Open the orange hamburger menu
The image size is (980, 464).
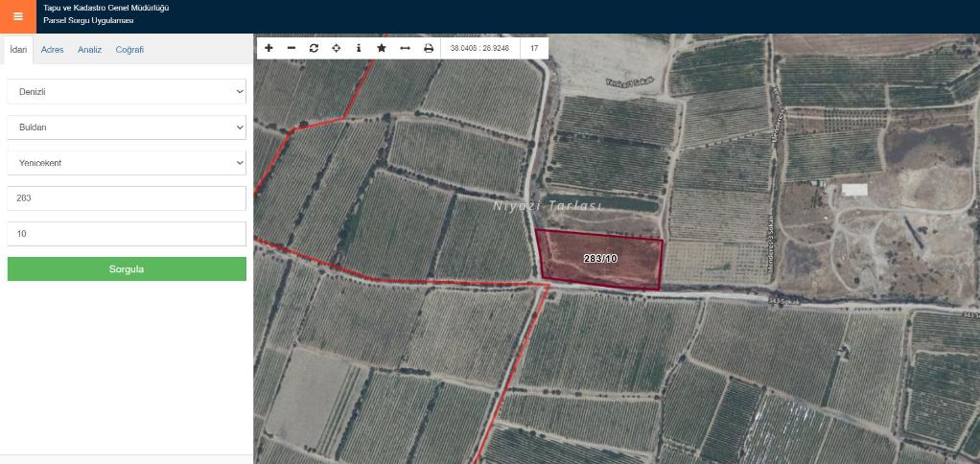pyautogui.click(x=17, y=16)
